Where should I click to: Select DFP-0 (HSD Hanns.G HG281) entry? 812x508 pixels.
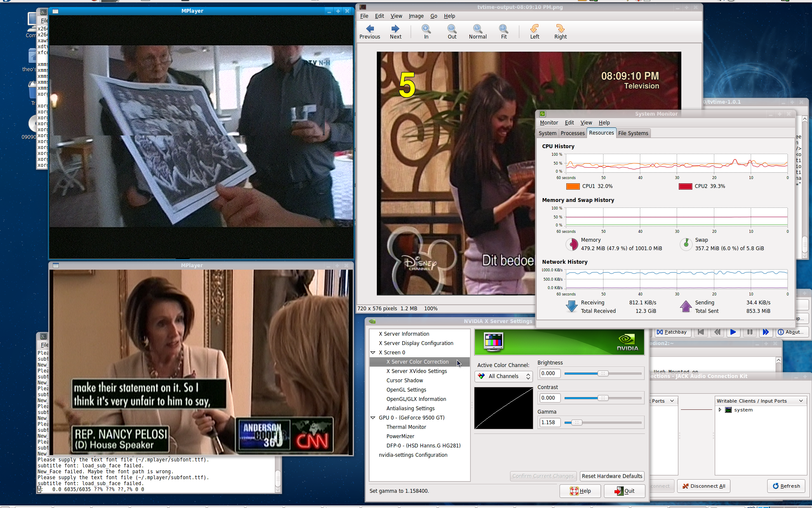point(423,446)
